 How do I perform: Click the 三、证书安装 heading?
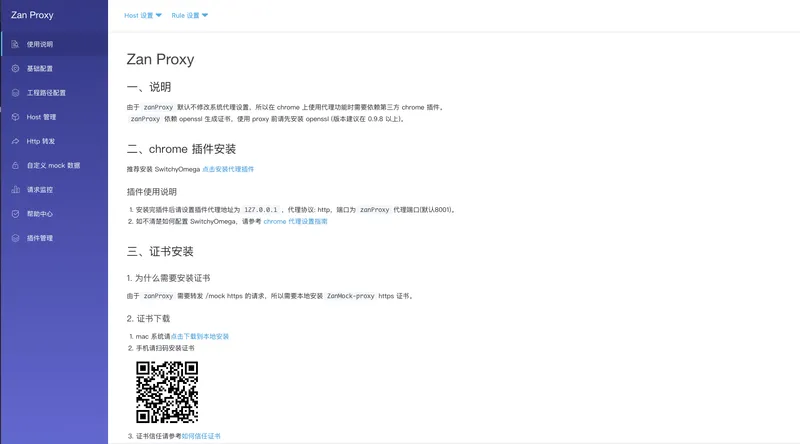pos(160,252)
